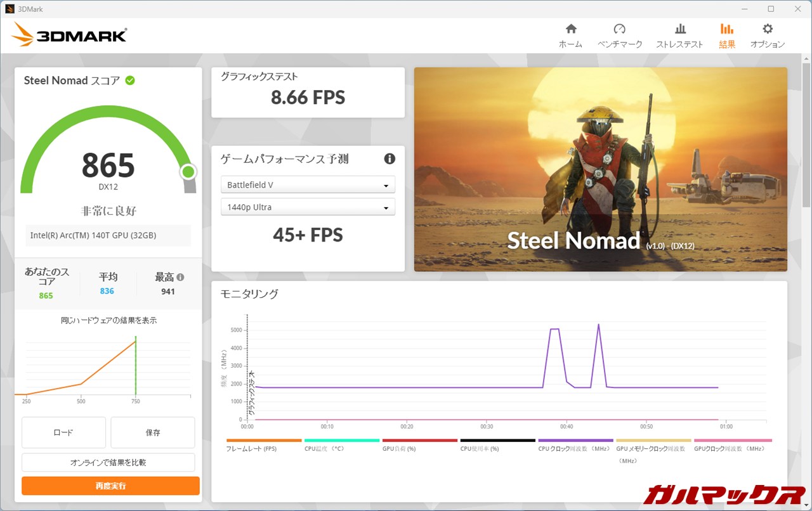The width and height of the screenshot is (812, 511).
Task: Toggle the CPU temperature legend series
Action: (x=324, y=448)
